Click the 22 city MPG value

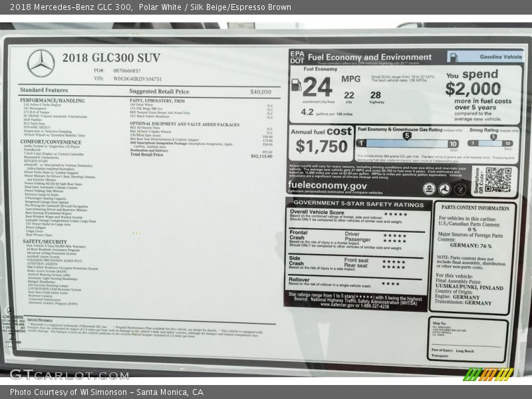coord(348,95)
